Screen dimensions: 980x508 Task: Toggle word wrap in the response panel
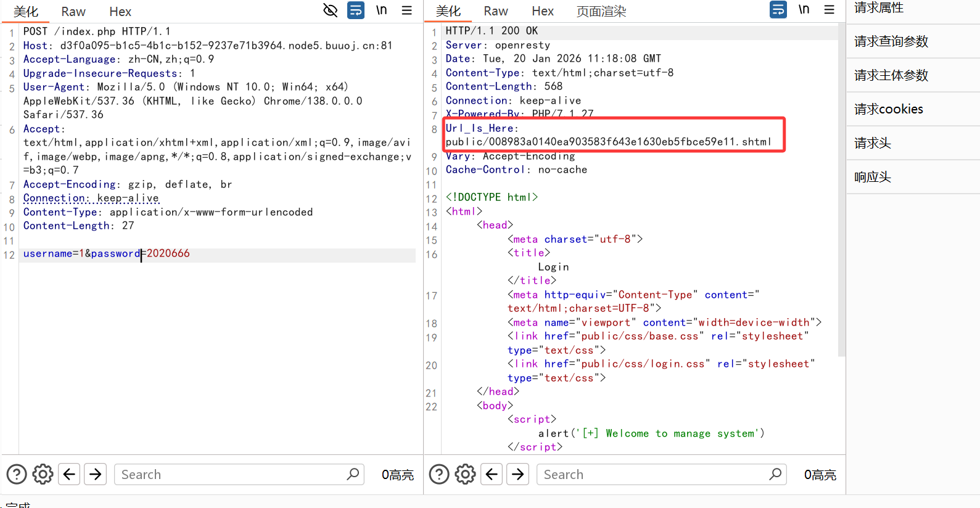point(778,10)
